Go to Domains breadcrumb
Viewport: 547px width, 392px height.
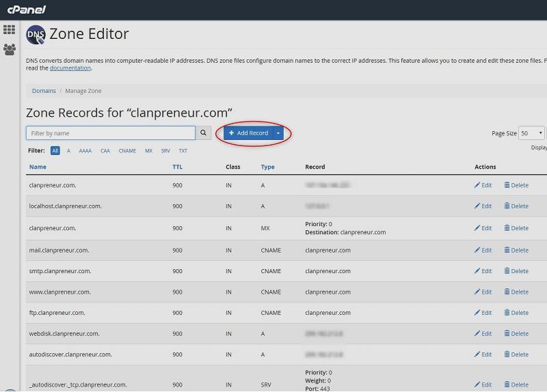[44, 91]
